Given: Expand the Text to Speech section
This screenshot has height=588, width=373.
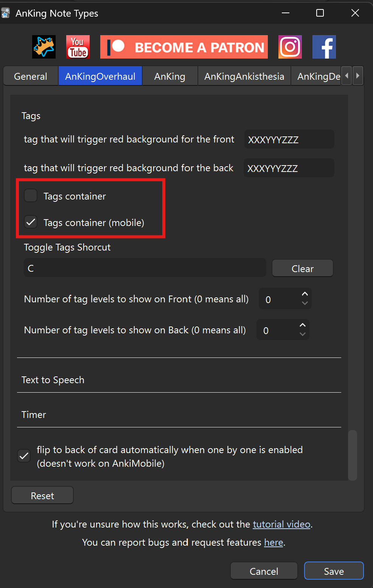Looking at the screenshot, I should click(53, 380).
